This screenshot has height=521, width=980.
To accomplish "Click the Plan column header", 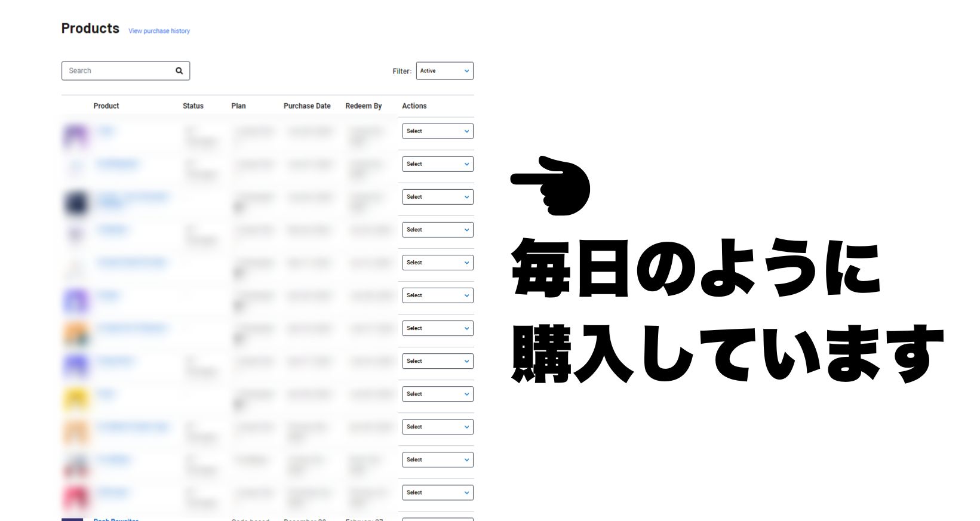I will (238, 106).
